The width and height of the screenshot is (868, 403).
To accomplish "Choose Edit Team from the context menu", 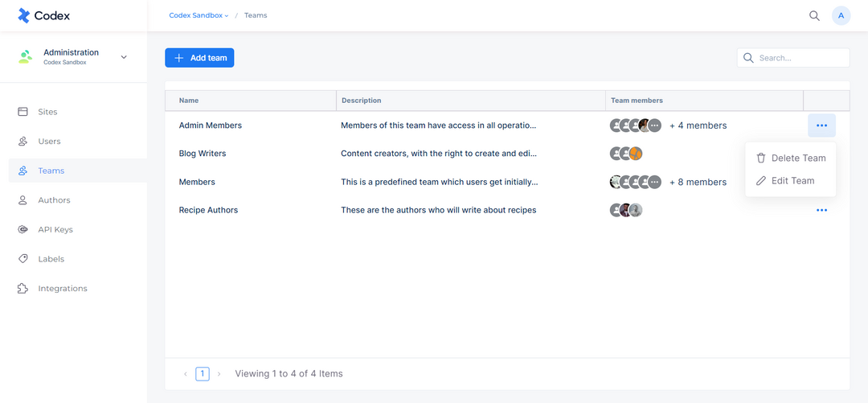I will [x=791, y=181].
